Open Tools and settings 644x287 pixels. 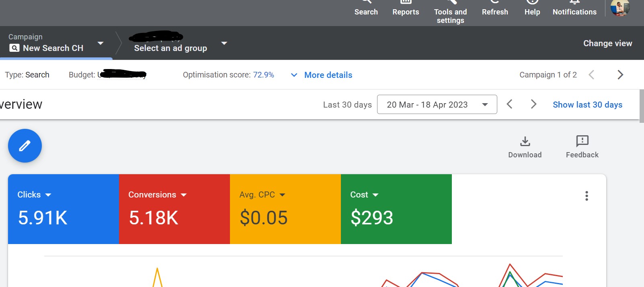click(450, 12)
